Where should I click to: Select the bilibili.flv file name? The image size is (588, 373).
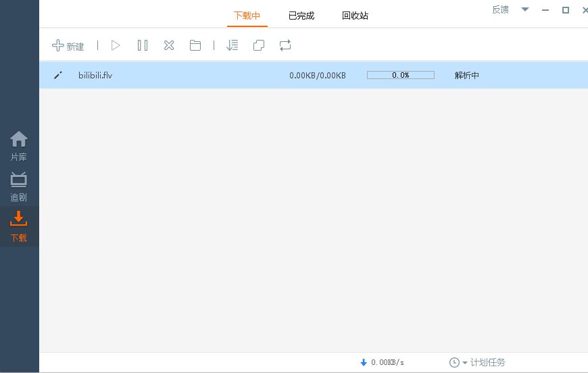tap(95, 76)
